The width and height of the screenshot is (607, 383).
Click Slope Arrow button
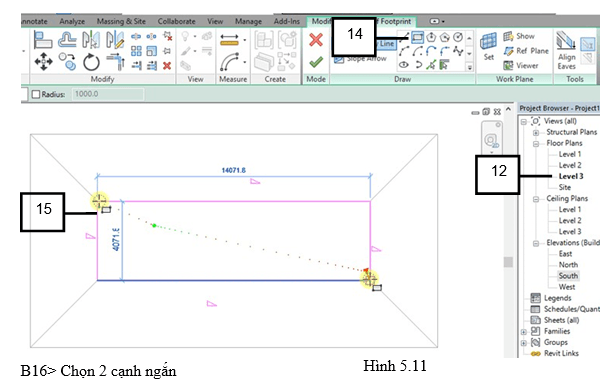[x=360, y=59]
